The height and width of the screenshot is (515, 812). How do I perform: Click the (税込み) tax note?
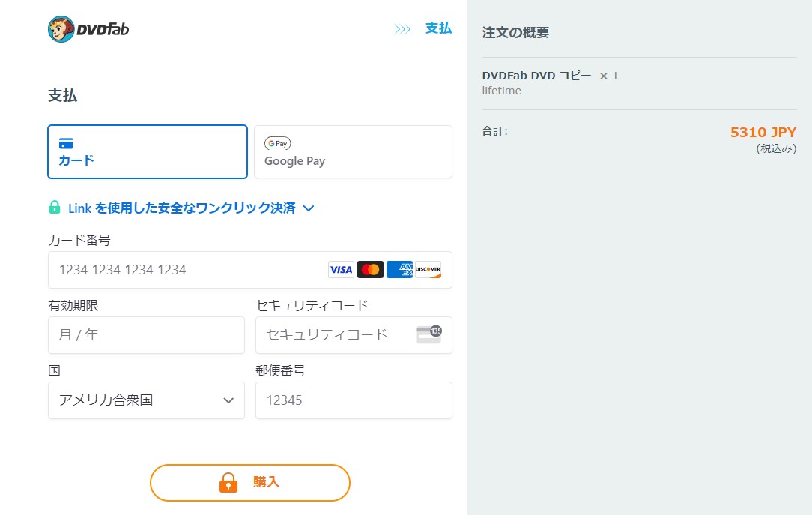click(x=776, y=148)
